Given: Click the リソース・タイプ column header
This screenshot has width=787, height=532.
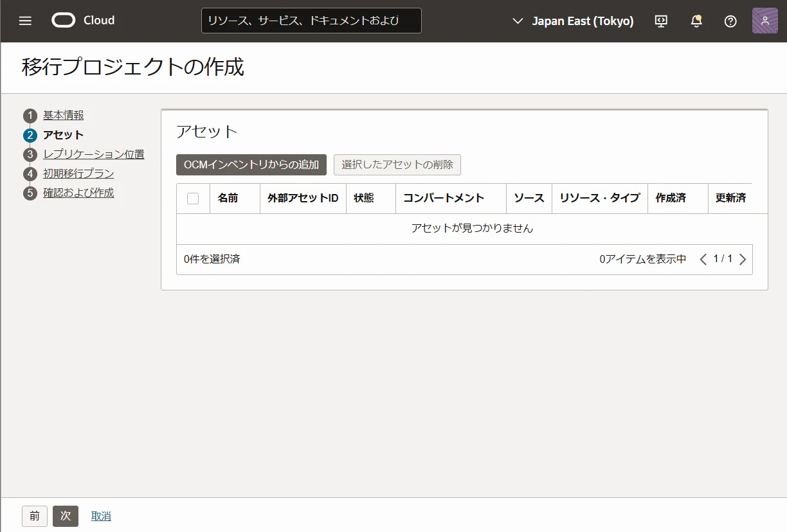Looking at the screenshot, I should 600,198.
